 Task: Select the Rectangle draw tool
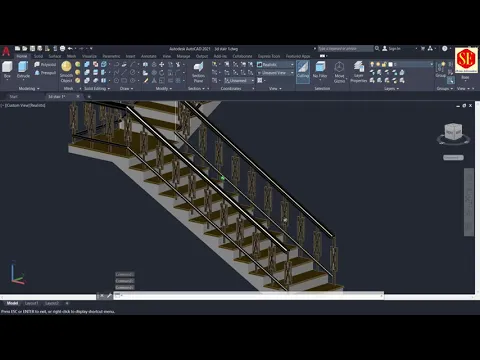(x=124, y=81)
